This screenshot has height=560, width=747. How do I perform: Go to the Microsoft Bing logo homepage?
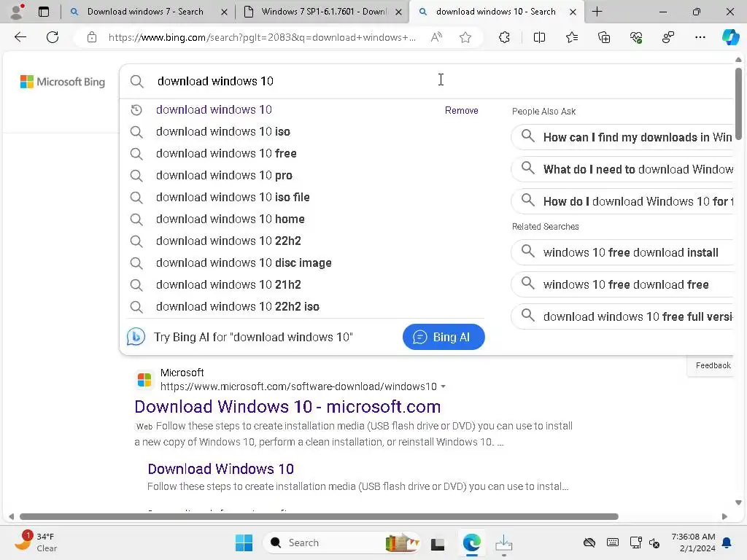pyautogui.click(x=63, y=82)
